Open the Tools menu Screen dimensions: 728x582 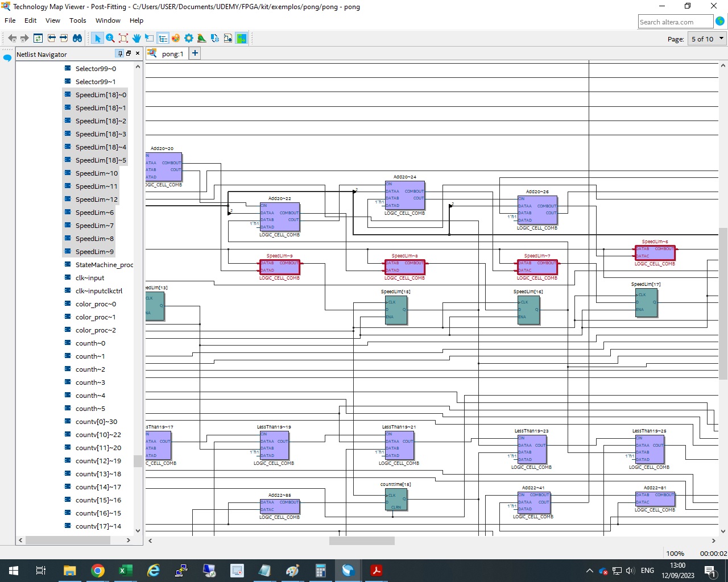(77, 20)
